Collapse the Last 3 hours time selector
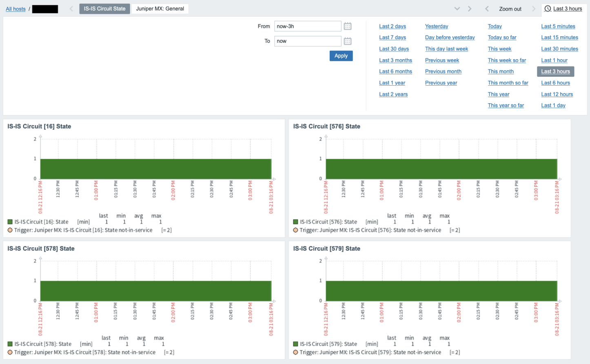The height and width of the screenshot is (364, 590). tap(567, 9)
